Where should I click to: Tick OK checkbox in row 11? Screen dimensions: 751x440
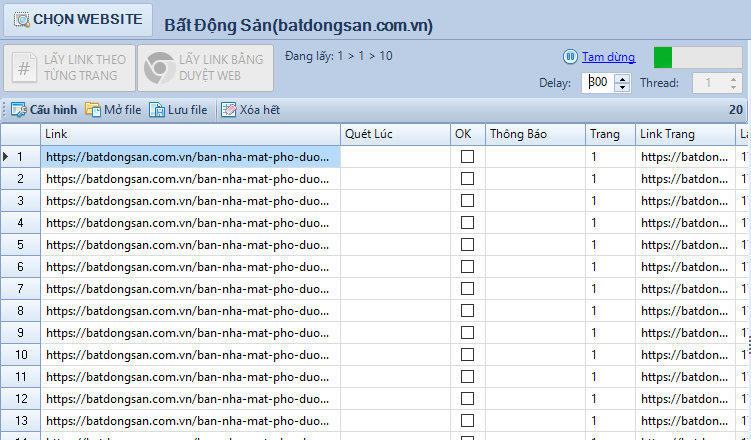pos(467,377)
